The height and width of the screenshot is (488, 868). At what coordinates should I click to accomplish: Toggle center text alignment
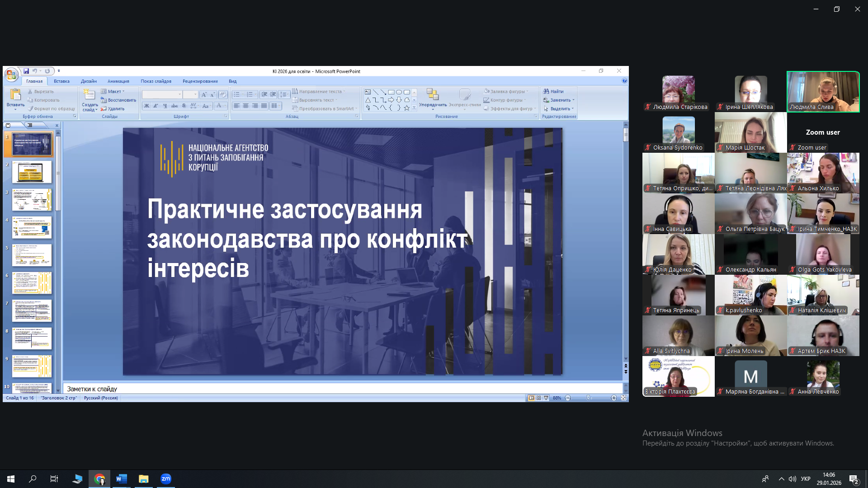[245, 106]
